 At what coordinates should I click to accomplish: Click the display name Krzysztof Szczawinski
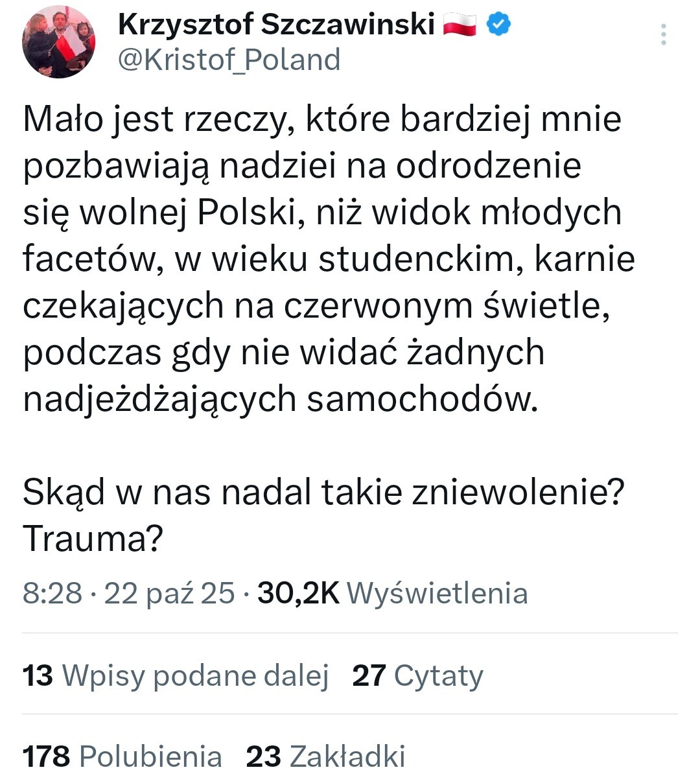click(x=276, y=25)
